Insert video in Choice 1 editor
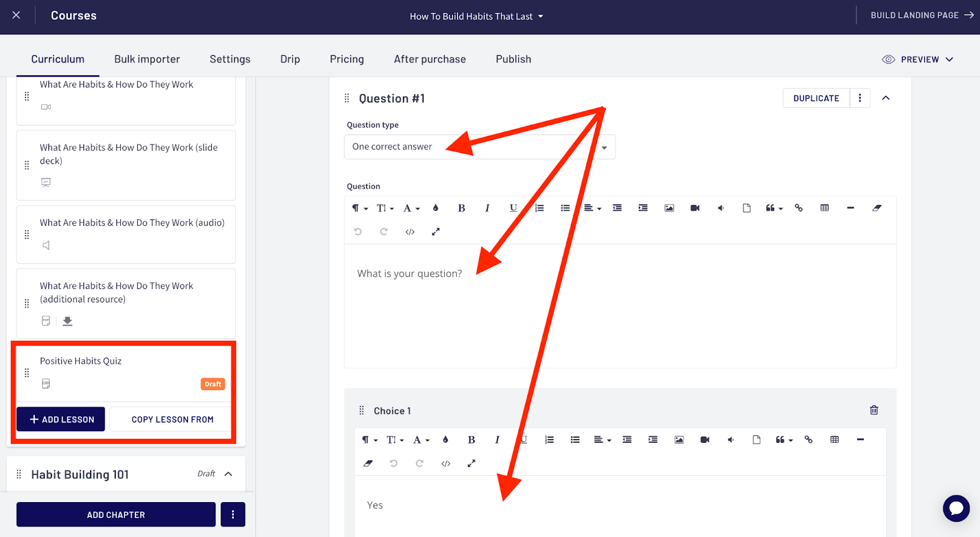 point(705,440)
